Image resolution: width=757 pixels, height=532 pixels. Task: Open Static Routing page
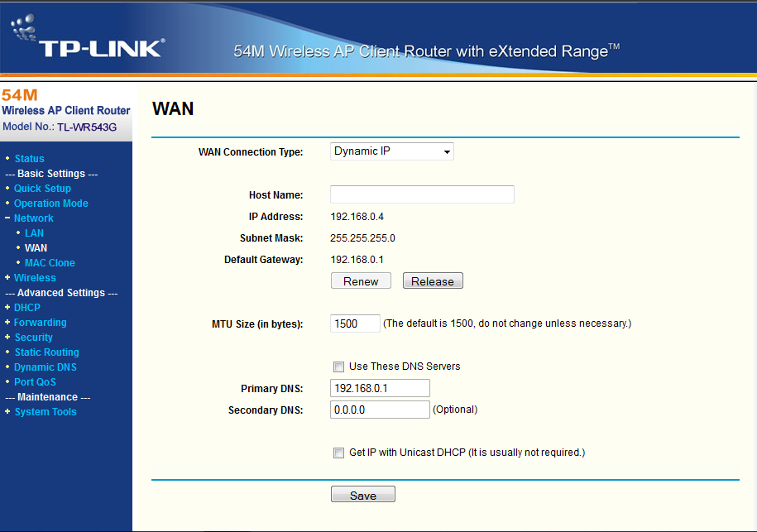tap(47, 352)
